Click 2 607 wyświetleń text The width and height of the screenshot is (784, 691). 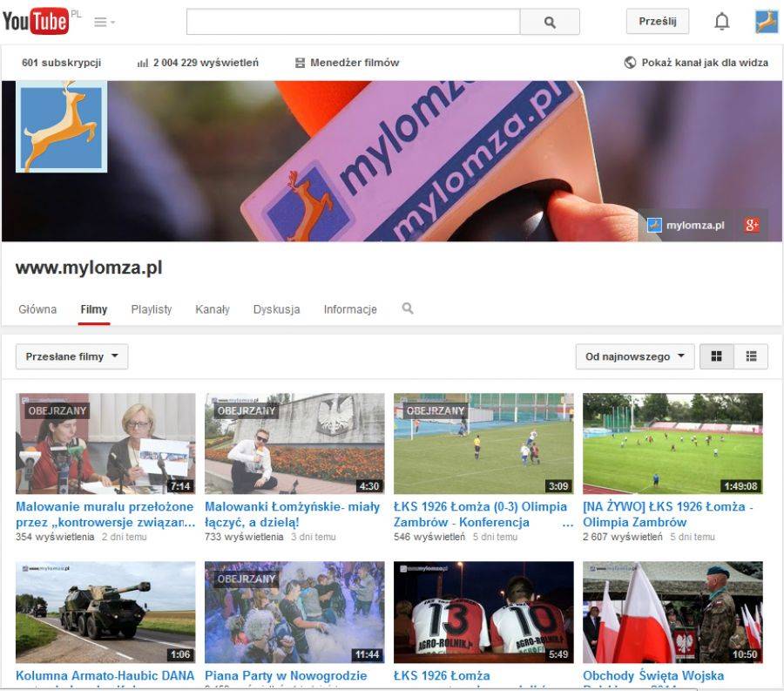(x=623, y=537)
